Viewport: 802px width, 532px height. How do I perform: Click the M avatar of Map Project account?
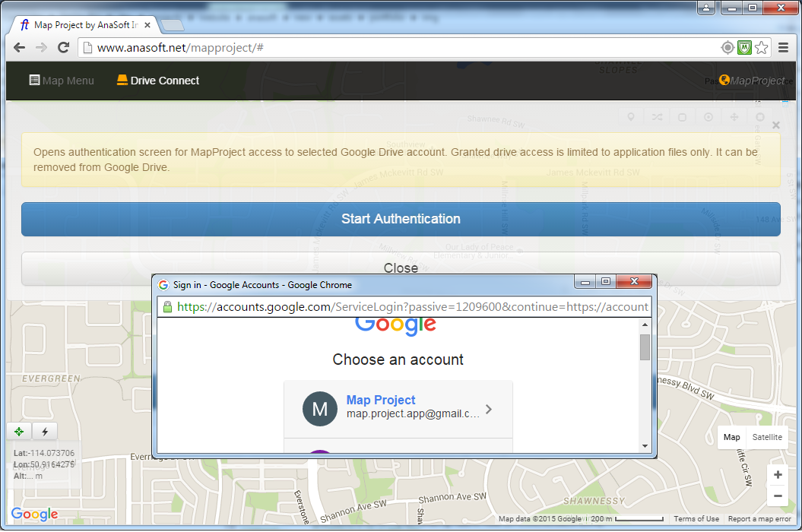tap(320, 409)
